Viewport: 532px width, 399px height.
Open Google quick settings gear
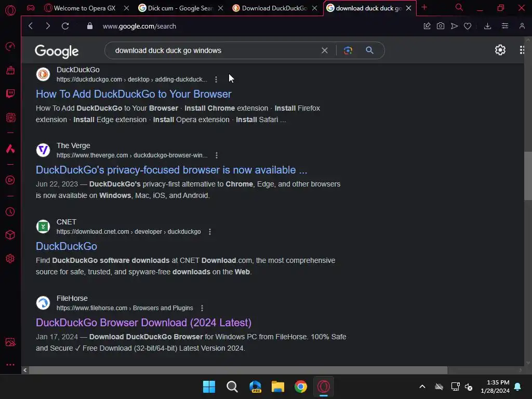500,50
